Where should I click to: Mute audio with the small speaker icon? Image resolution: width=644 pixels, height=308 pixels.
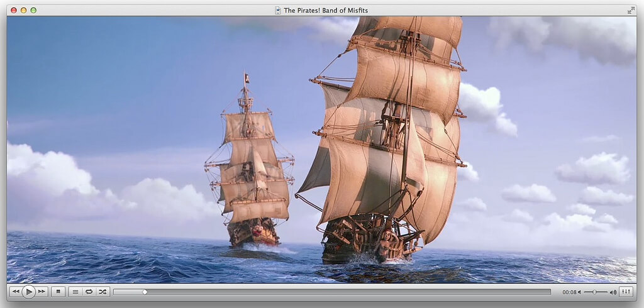pos(579,292)
